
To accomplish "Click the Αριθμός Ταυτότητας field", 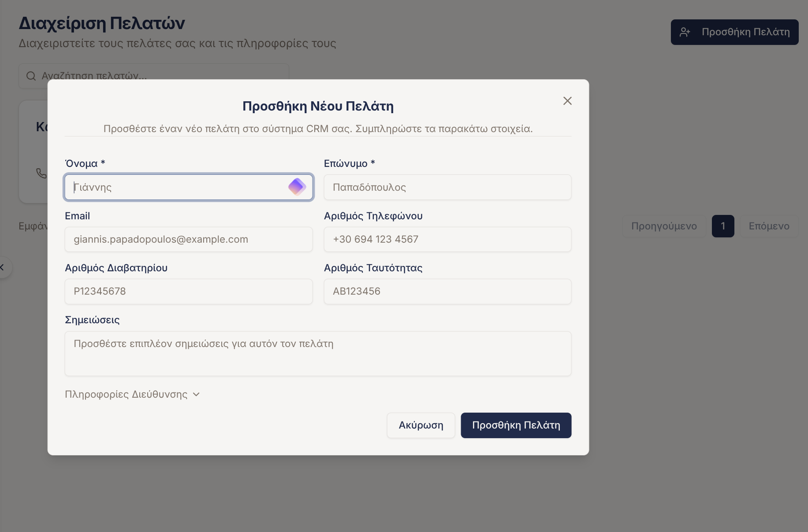I will pyautogui.click(x=447, y=292).
